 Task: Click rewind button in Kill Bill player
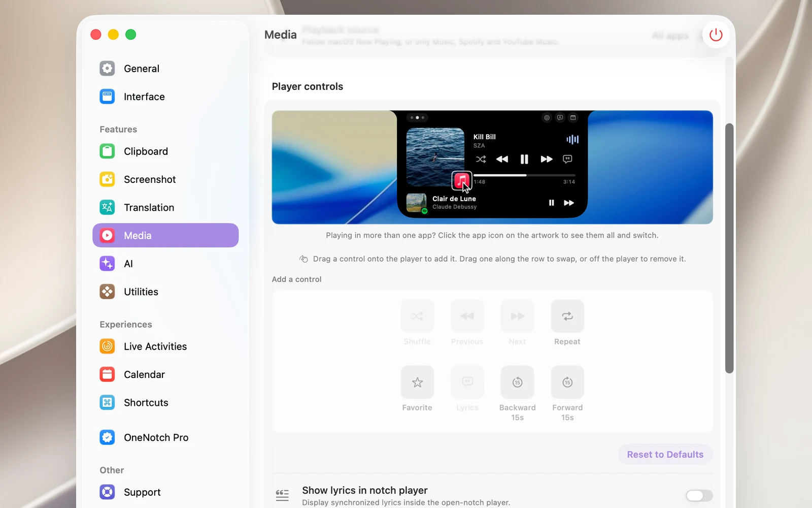(x=502, y=159)
